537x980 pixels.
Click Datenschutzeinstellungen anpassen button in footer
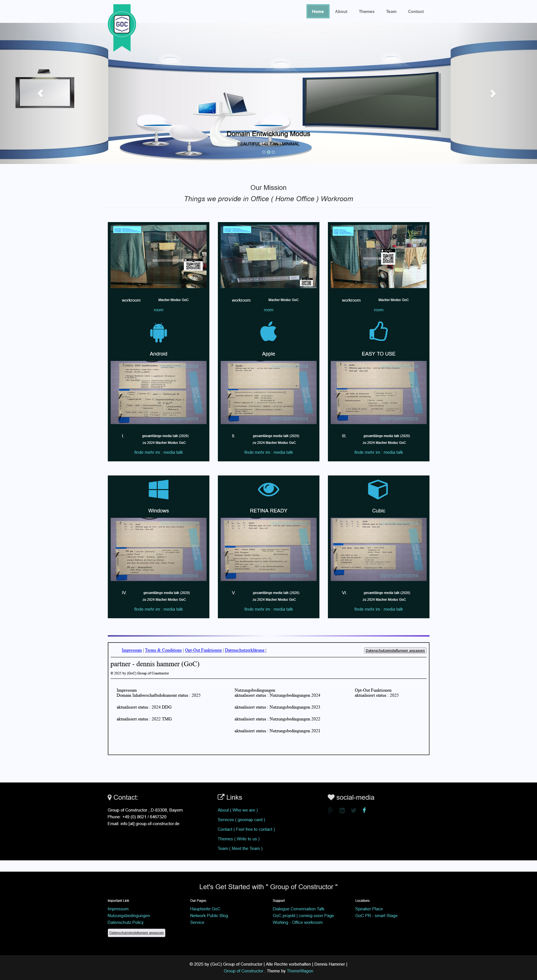point(136,932)
